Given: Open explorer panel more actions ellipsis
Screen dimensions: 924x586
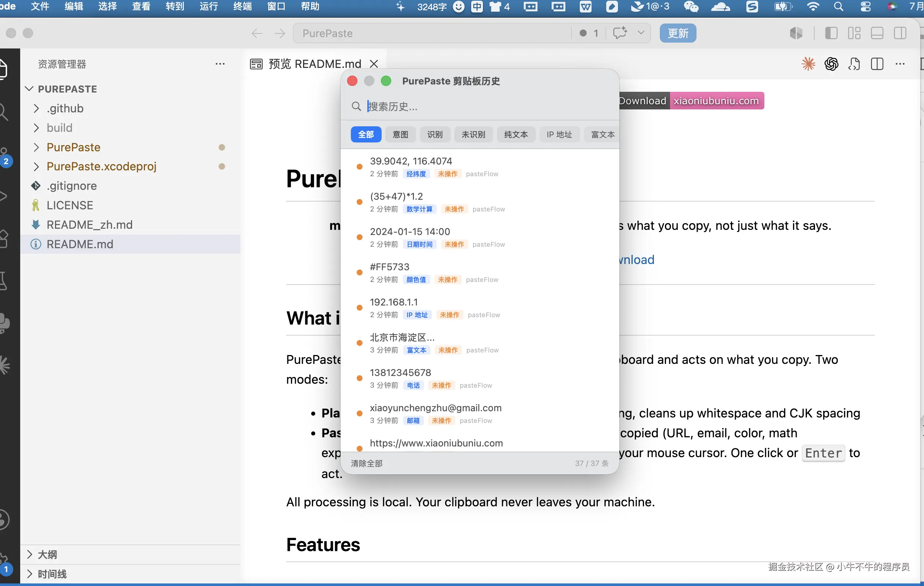Looking at the screenshot, I should pyautogui.click(x=220, y=64).
